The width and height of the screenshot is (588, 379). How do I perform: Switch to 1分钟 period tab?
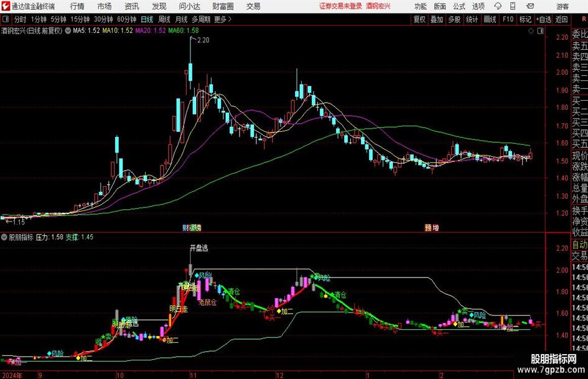click(38, 19)
